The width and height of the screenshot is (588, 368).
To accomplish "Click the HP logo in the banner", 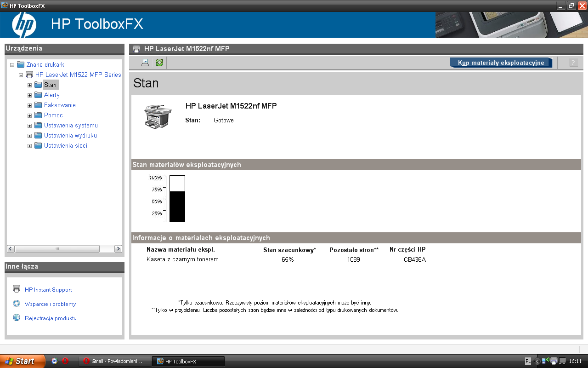I will pos(24,25).
